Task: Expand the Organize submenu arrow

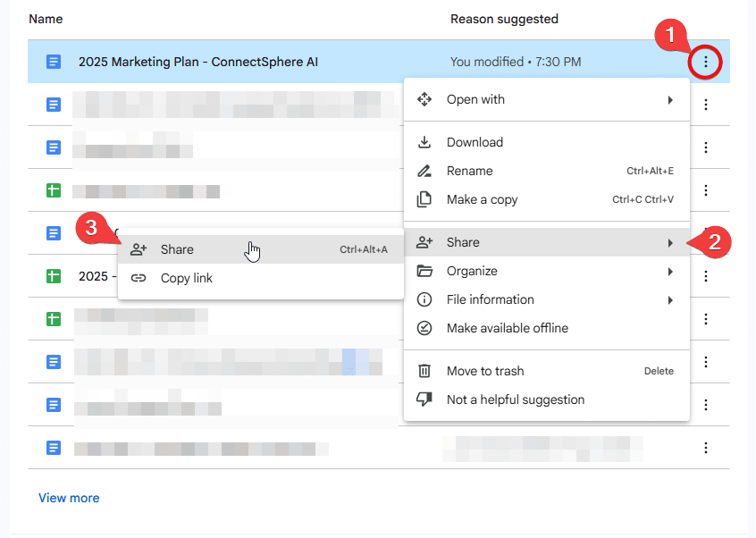Action: coord(670,272)
